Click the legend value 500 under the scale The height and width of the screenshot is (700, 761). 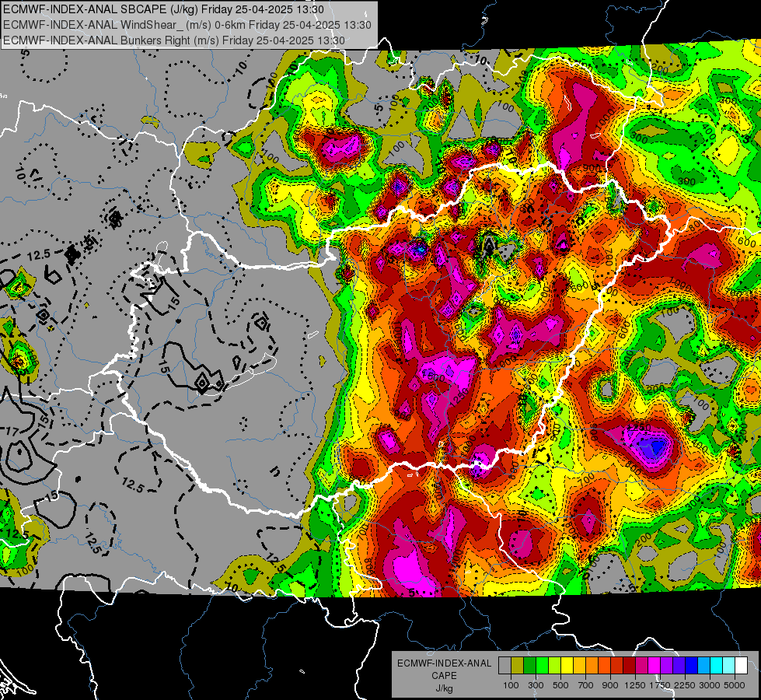(560, 685)
